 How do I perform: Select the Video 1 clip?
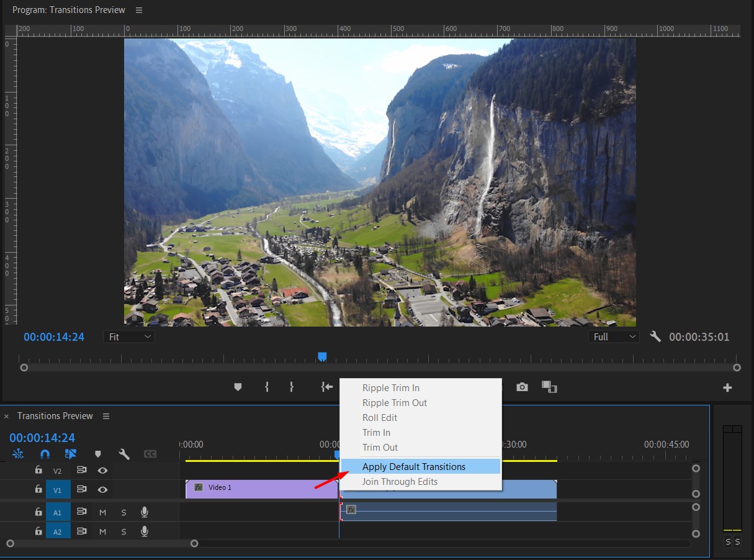click(x=261, y=489)
